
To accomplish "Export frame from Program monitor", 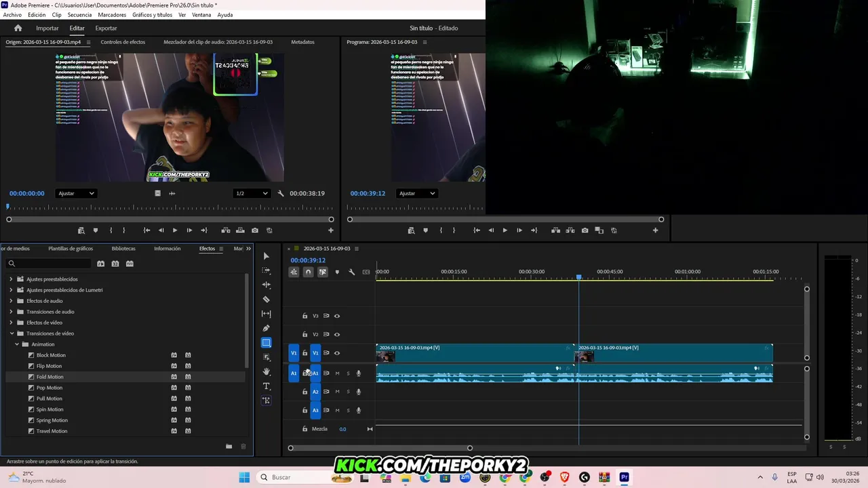I will coord(585,230).
